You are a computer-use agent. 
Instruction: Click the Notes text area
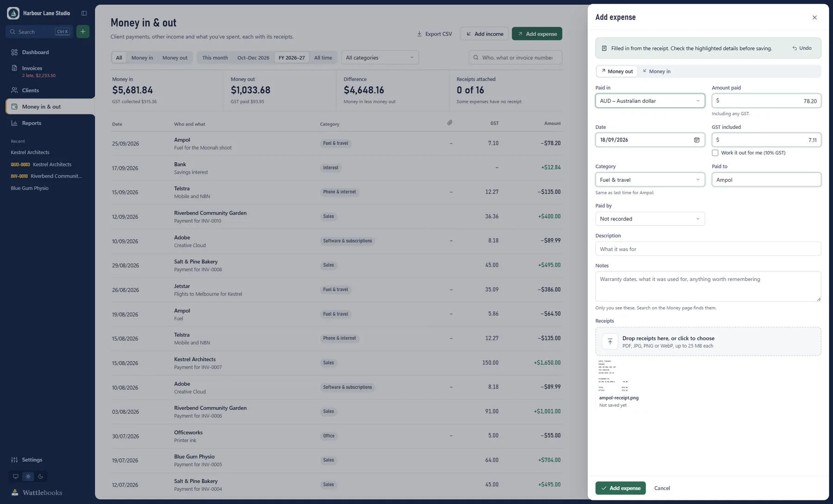pos(708,287)
